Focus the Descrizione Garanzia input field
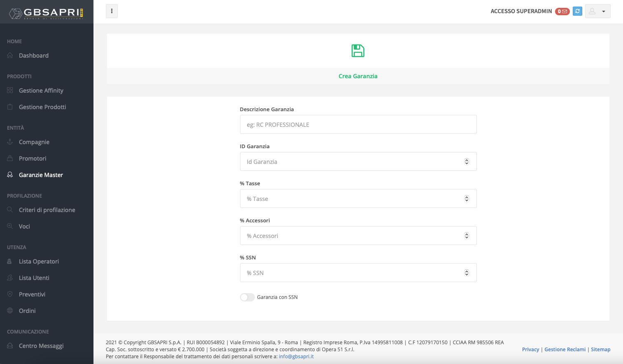Screen dimensions: 623x364 coord(358,124)
